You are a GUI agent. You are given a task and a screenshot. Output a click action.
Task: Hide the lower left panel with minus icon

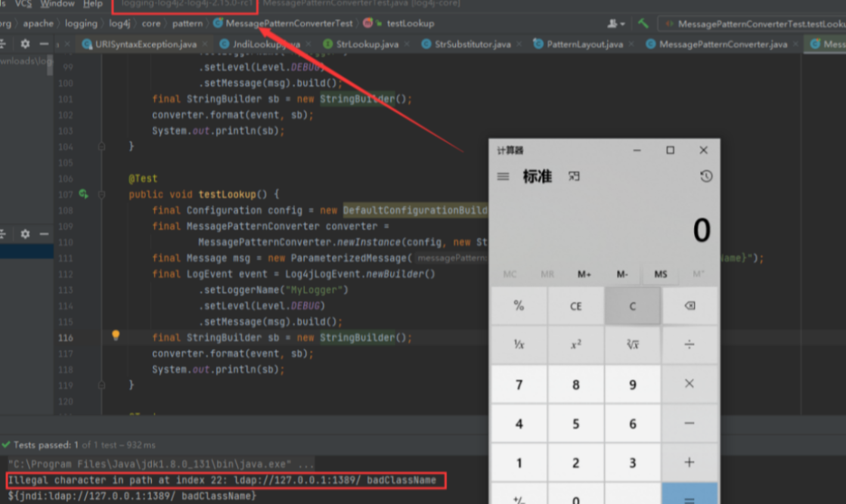click(45, 234)
